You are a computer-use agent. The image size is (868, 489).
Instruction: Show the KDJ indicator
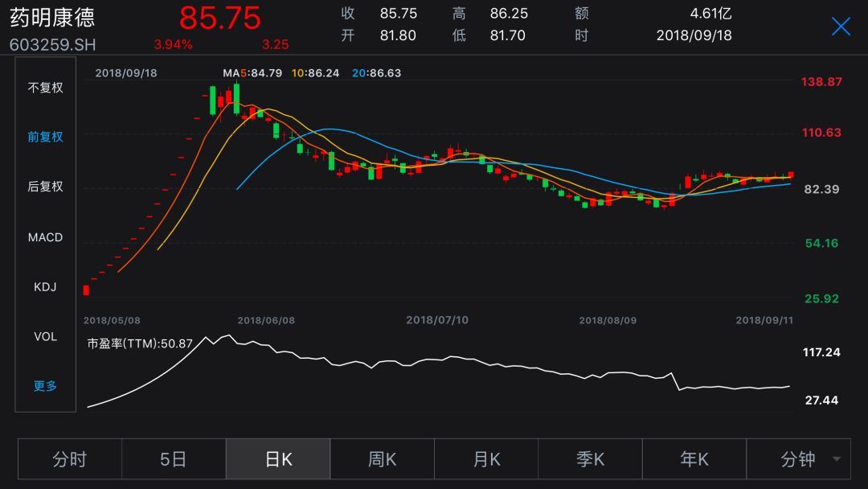click(45, 287)
